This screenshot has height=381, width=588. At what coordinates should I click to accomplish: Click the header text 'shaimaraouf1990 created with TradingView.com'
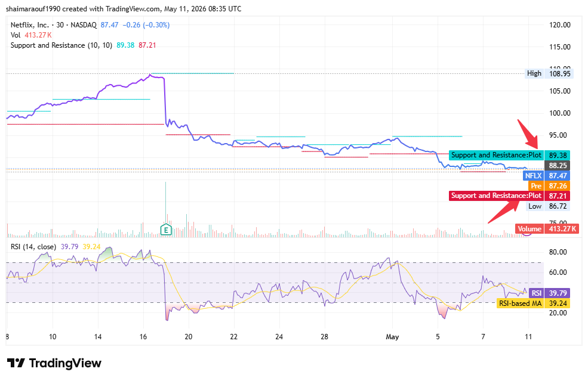point(83,8)
